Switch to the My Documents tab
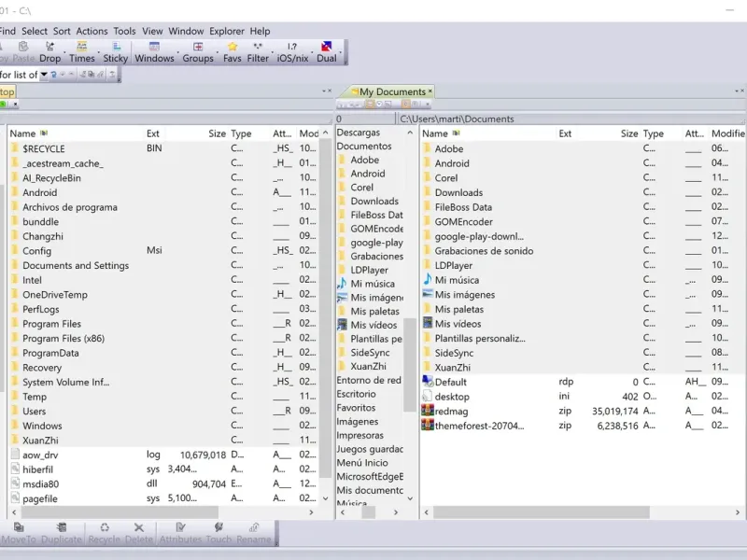 click(392, 91)
